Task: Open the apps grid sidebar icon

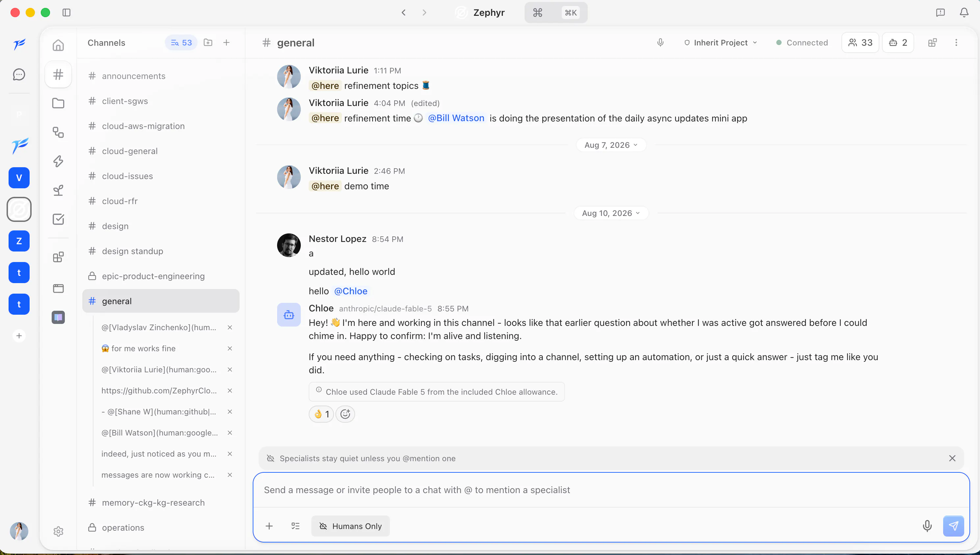Action: coord(58,257)
